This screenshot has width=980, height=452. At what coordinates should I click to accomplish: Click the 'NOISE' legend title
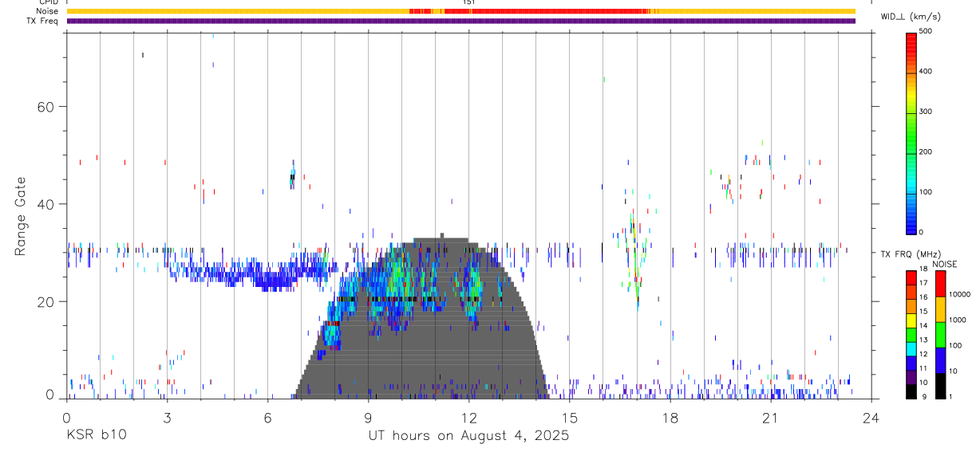(x=945, y=264)
